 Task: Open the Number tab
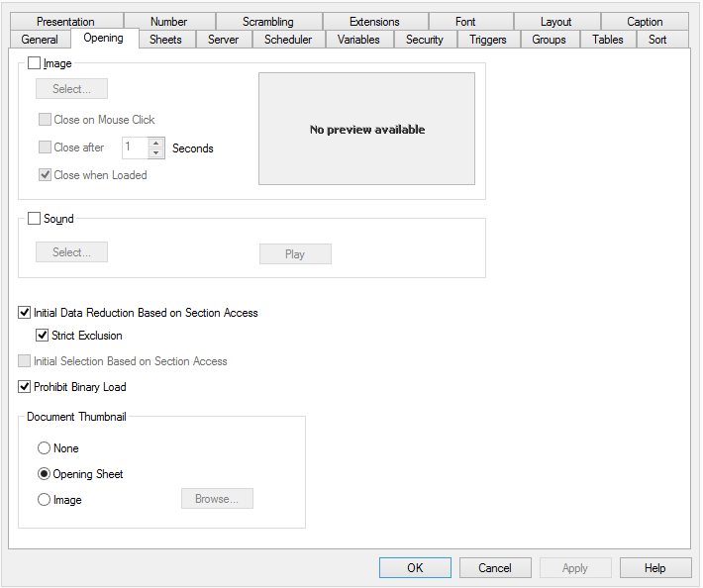point(168,22)
